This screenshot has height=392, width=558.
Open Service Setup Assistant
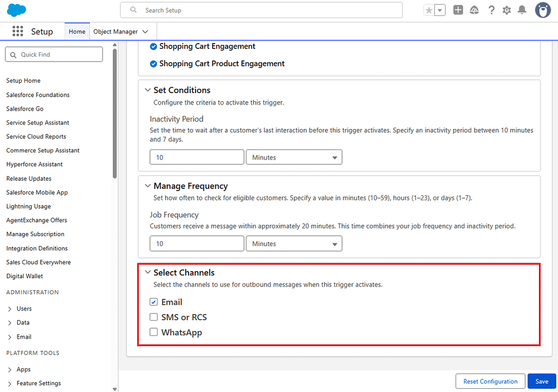tap(38, 122)
